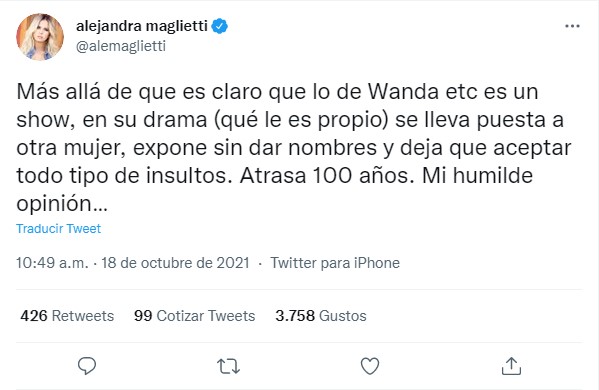This screenshot has width=599, height=390.
Task: Click the reply speech bubble icon
Action: [87, 366]
